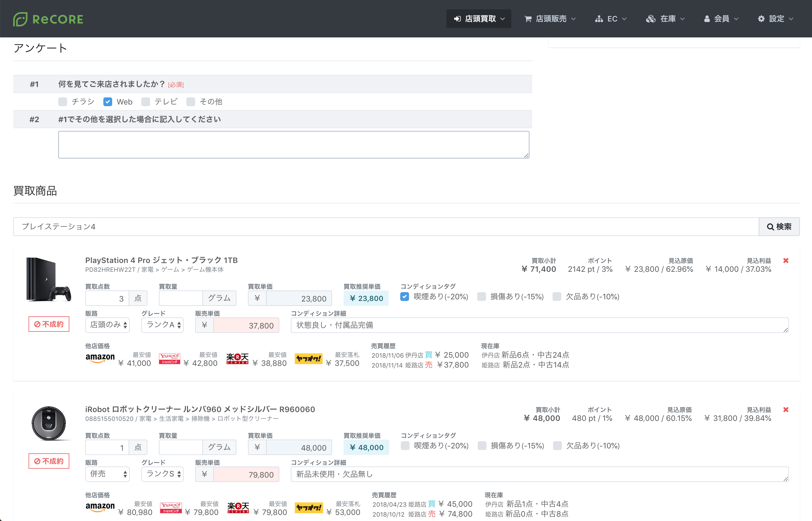Viewport: 812px width, 521px height.
Task: Check 喫煙あり(-20%) for iRobot Roomba
Action: (405, 446)
